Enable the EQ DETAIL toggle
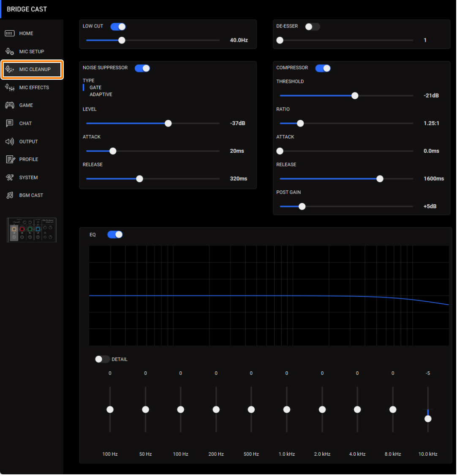Screen dimensions: 457x476 [x=102, y=360]
